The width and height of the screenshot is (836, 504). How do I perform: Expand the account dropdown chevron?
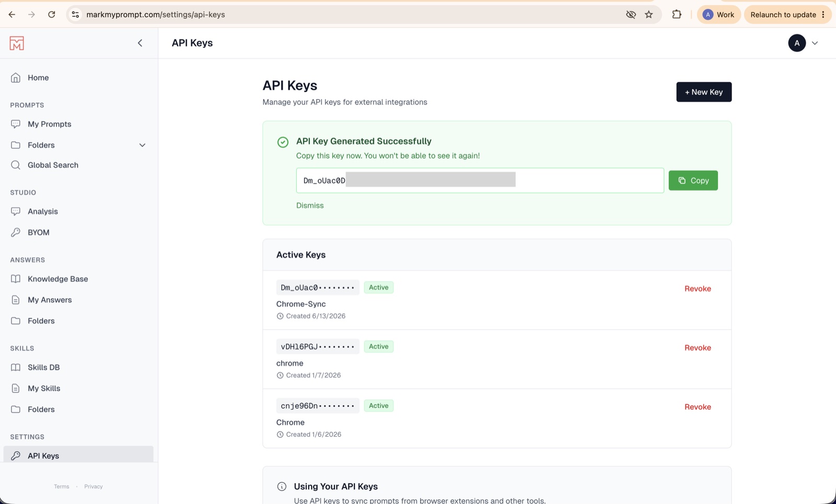815,43
